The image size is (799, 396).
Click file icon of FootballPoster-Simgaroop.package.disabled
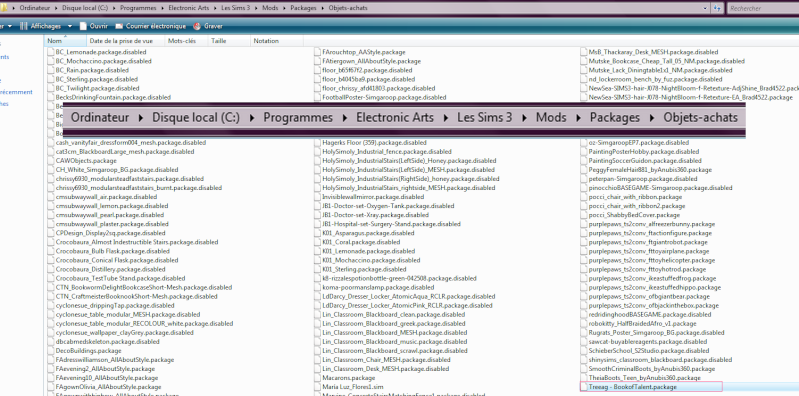(x=317, y=97)
